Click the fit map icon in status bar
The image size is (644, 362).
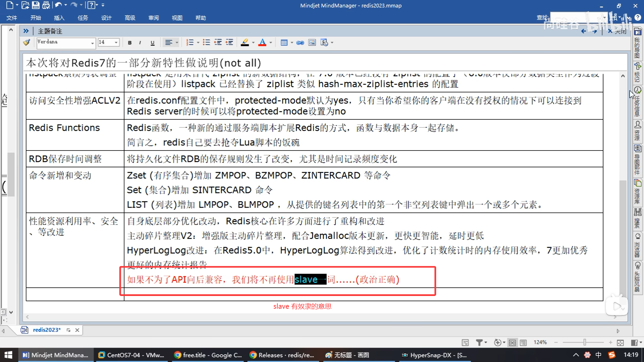click(x=620, y=343)
